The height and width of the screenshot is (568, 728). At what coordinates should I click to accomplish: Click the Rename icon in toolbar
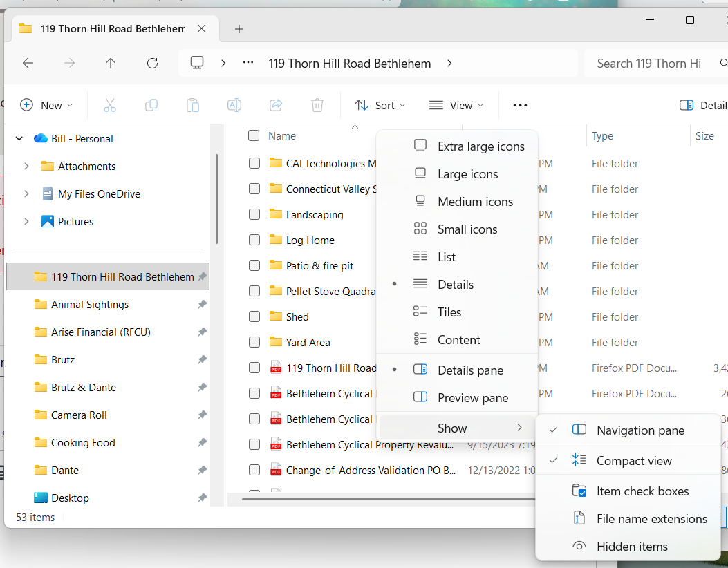coord(234,105)
